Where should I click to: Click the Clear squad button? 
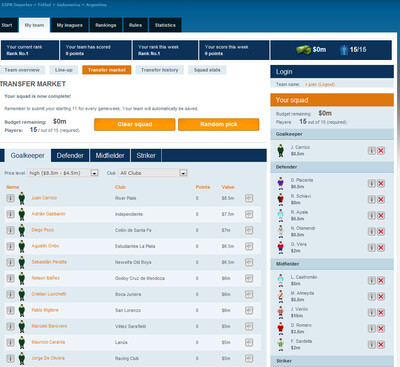[x=135, y=124]
